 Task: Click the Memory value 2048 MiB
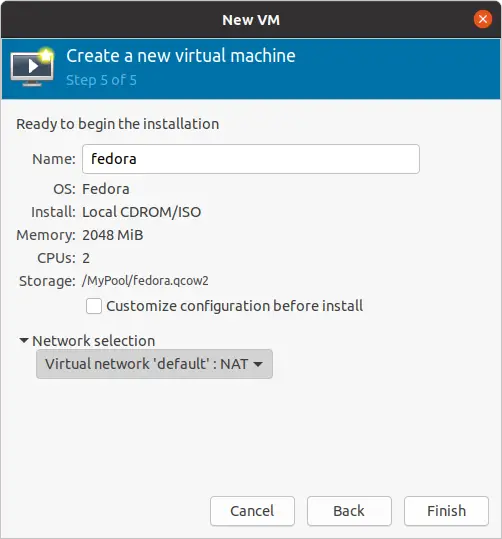tap(113, 235)
